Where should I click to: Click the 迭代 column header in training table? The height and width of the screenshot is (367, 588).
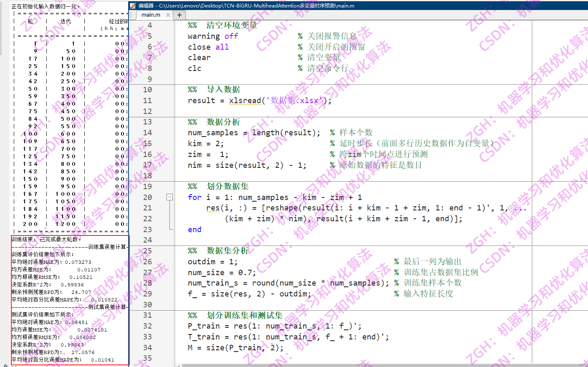66,21
